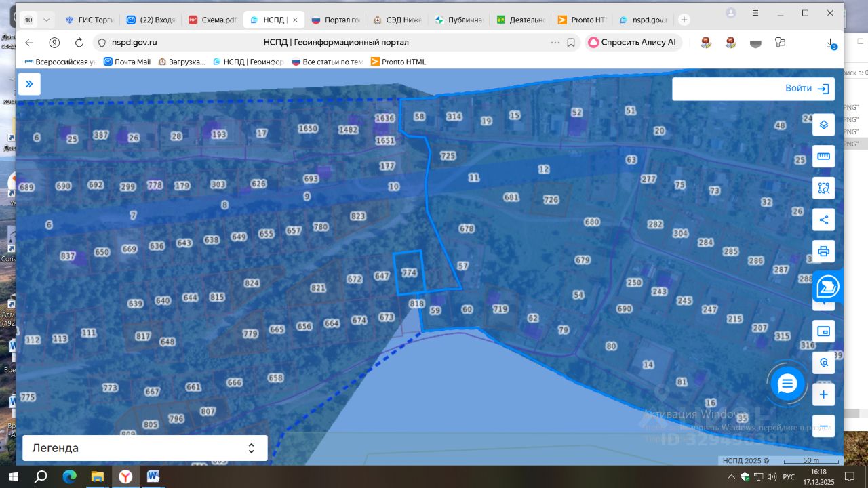Select the ruler measurement tool
868x488 pixels.
coord(824,157)
